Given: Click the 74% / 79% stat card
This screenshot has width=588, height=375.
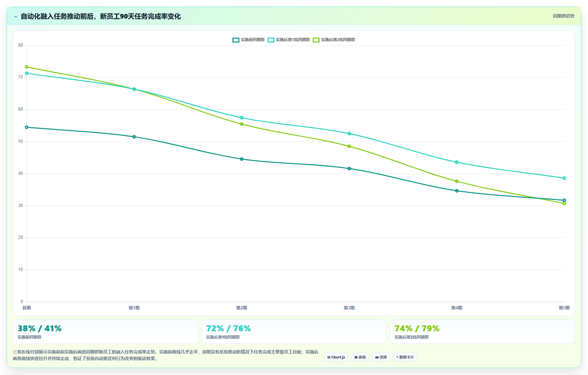Looking at the screenshot, I should click(482, 332).
